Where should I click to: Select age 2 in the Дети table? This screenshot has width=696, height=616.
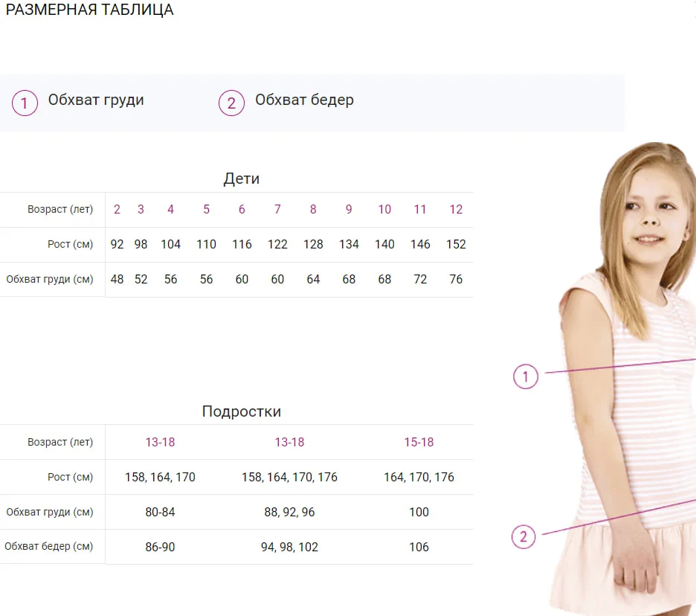click(x=117, y=209)
